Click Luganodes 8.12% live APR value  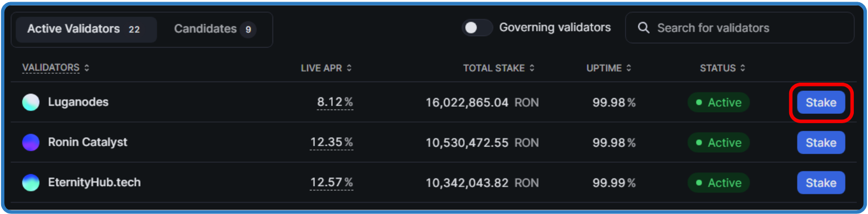pos(335,102)
